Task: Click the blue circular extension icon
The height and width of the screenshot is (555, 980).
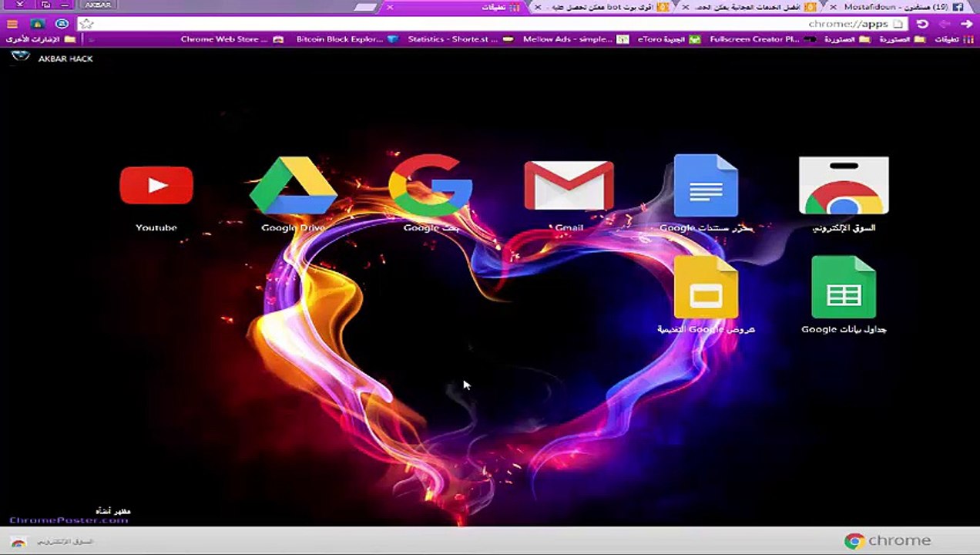Action: (62, 24)
